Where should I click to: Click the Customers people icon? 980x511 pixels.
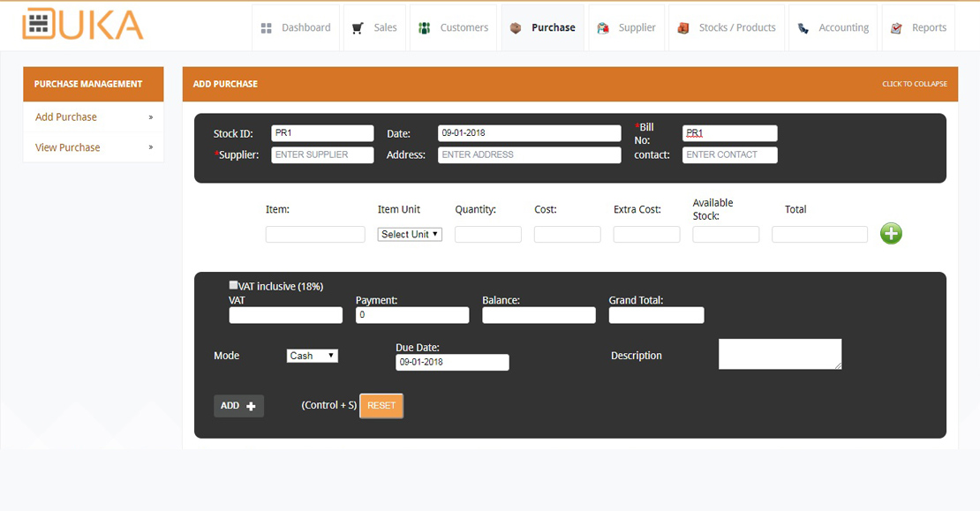(x=425, y=28)
